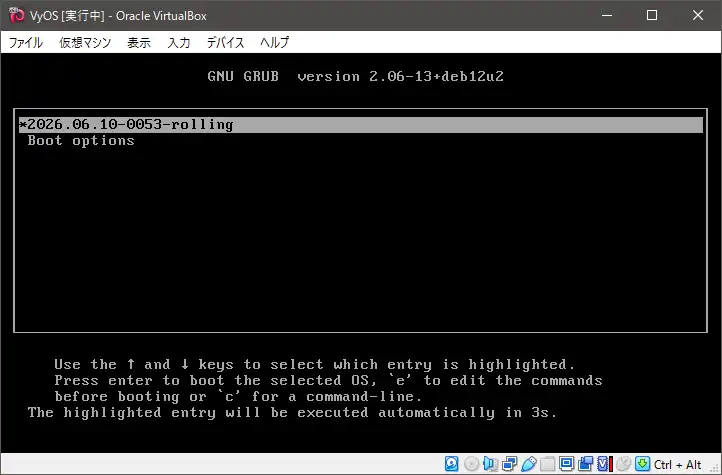Open the 仮想マシン menu
The height and width of the screenshot is (475, 722).
85,42
